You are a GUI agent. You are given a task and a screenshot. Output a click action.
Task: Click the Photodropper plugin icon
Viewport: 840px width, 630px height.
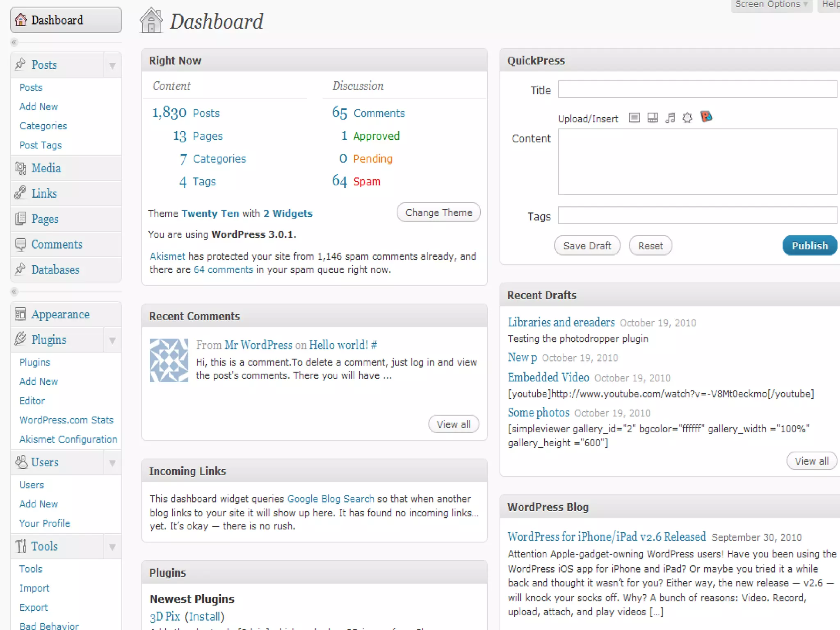pos(706,117)
